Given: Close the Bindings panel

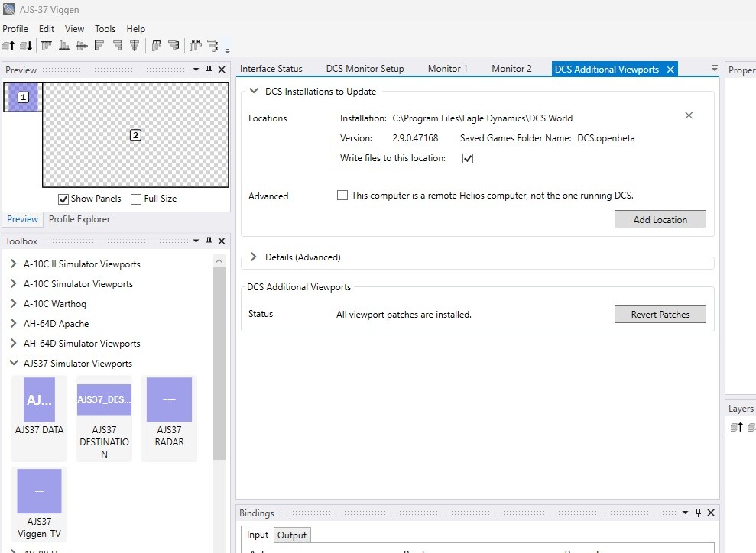Looking at the screenshot, I should [711, 513].
